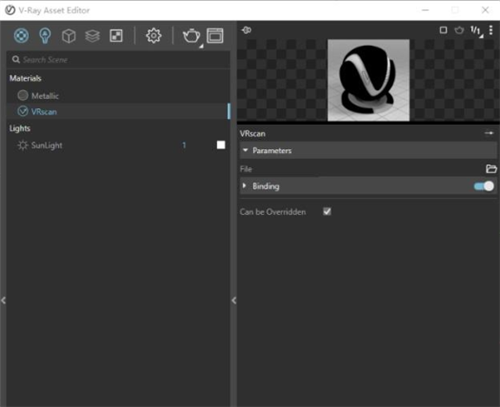Collapse the Parameters section

pos(368,150)
